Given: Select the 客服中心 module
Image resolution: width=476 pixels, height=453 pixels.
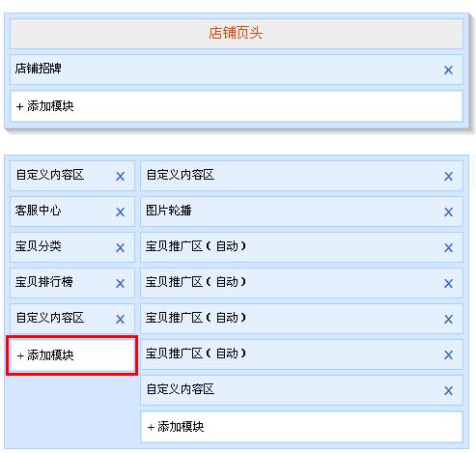Looking at the screenshot, I should click(x=72, y=212).
